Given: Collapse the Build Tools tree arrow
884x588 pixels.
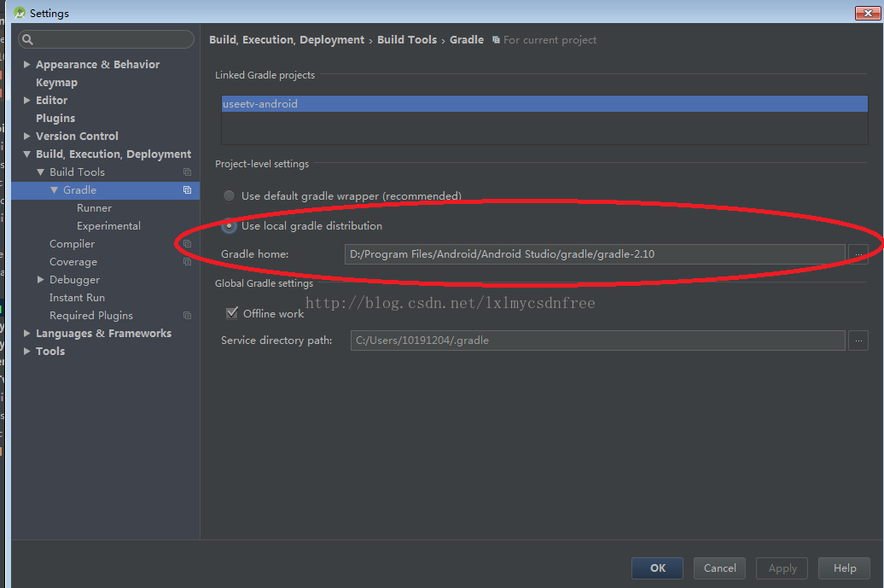Looking at the screenshot, I should click(41, 172).
